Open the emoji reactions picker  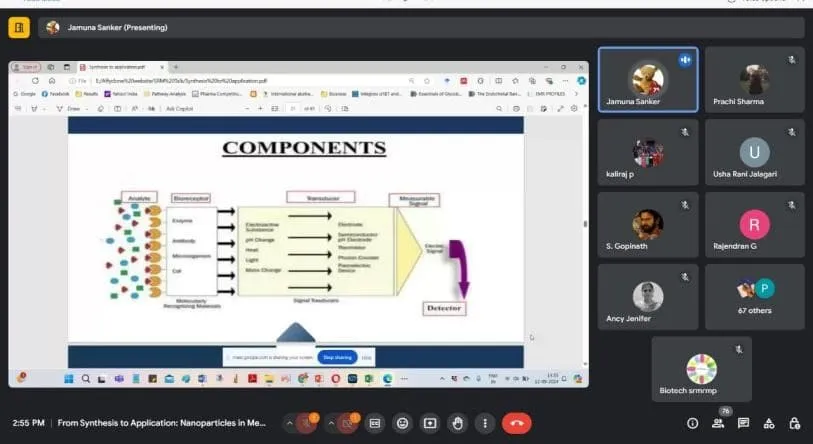pyautogui.click(x=402, y=424)
